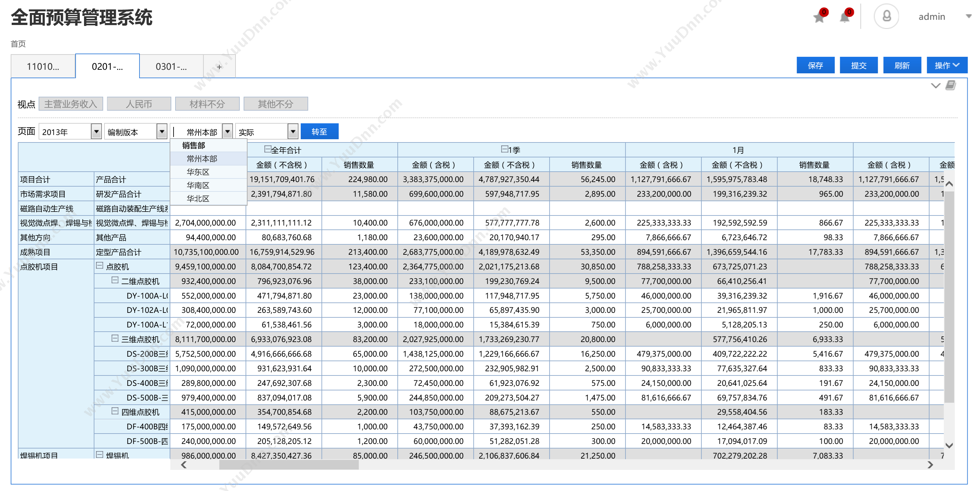Open the 常州本部 department dropdown arrow
The width and height of the screenshot is (980, 491).
click(227, 132)
